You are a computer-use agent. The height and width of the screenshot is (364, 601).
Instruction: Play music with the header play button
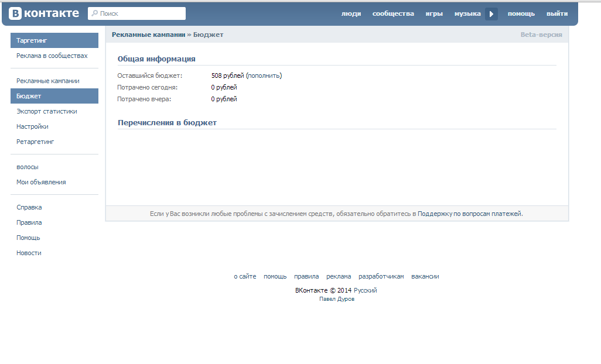(491, 14)
